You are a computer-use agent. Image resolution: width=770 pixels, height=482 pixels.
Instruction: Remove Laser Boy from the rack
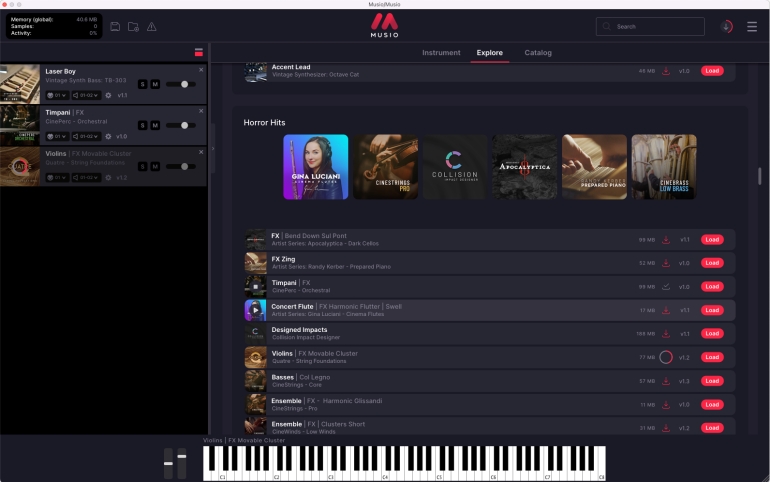201,70
